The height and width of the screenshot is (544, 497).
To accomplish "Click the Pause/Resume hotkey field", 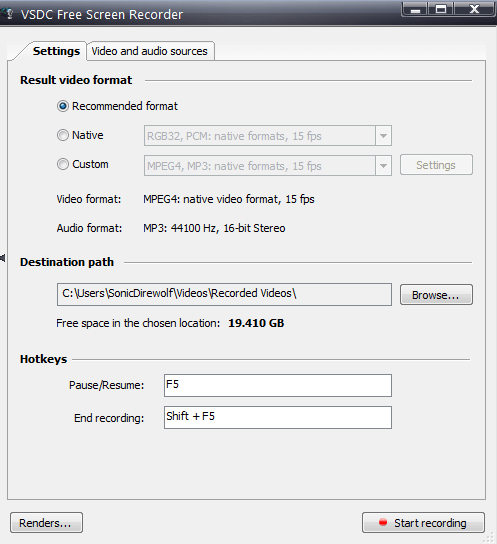I will (278, 385).
